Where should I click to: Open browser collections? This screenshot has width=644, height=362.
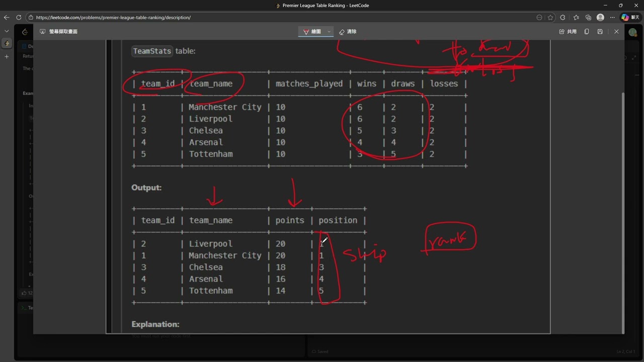coord(588,17)
